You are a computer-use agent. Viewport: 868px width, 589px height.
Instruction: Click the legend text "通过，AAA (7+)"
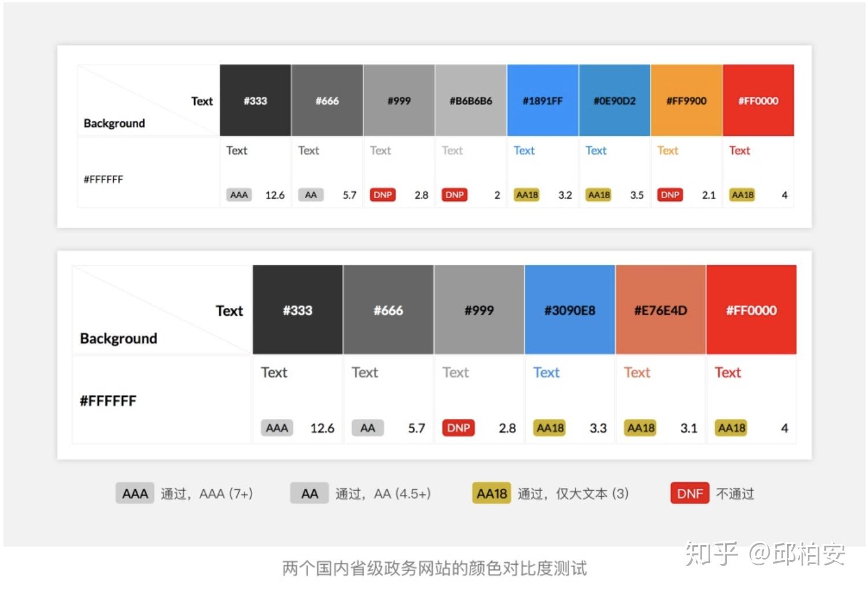[206, 494]
